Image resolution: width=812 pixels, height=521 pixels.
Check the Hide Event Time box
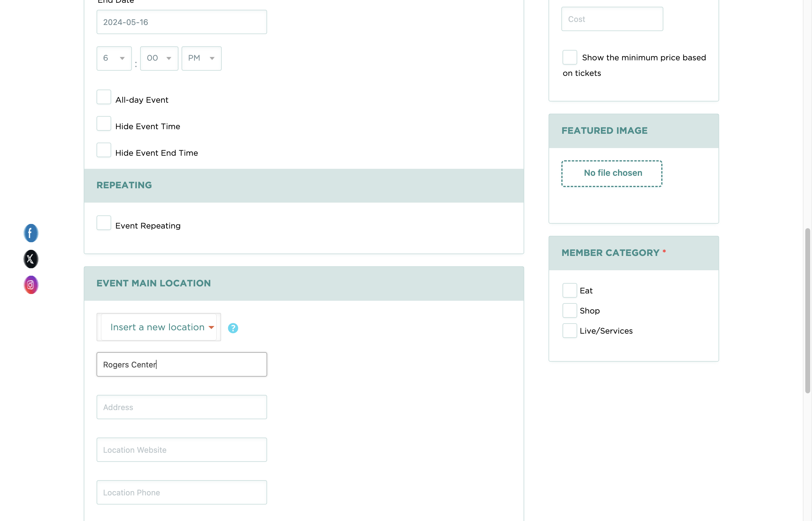[104, 123]
